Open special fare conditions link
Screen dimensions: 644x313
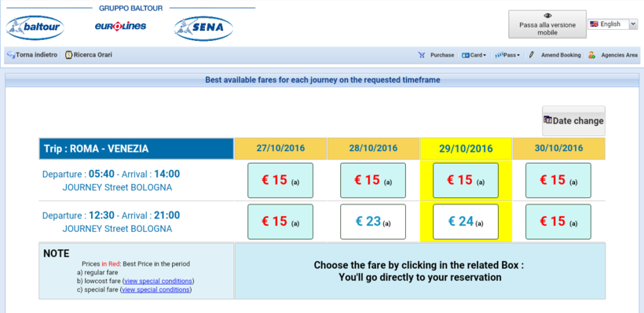[156, 289]
